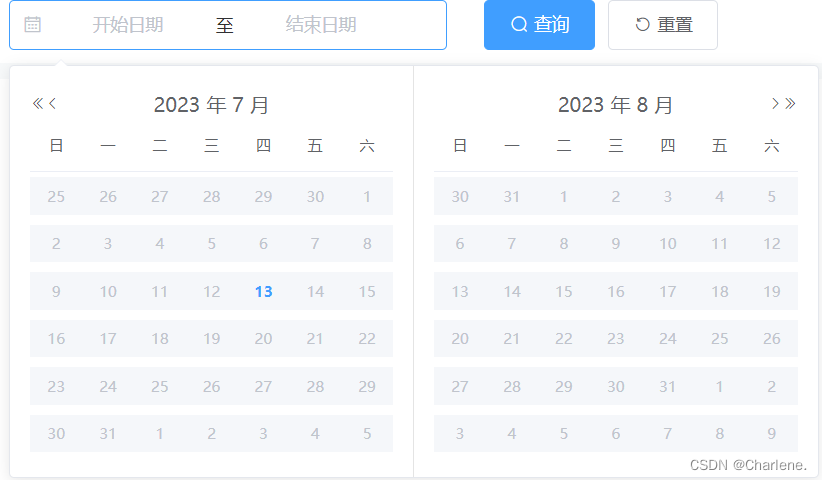The image size is (822, 480).
Task: Pick August 15 in the right calendar
Action: 564,291
